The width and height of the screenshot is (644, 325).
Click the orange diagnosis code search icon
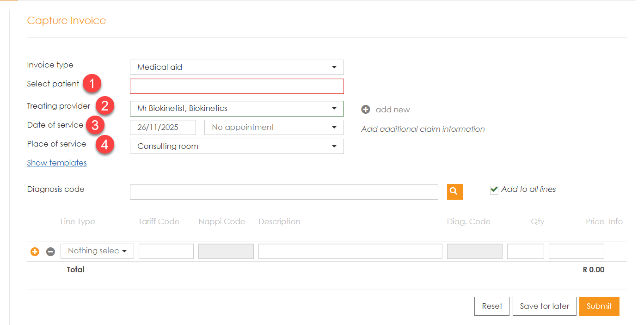[x=454, y=191]
